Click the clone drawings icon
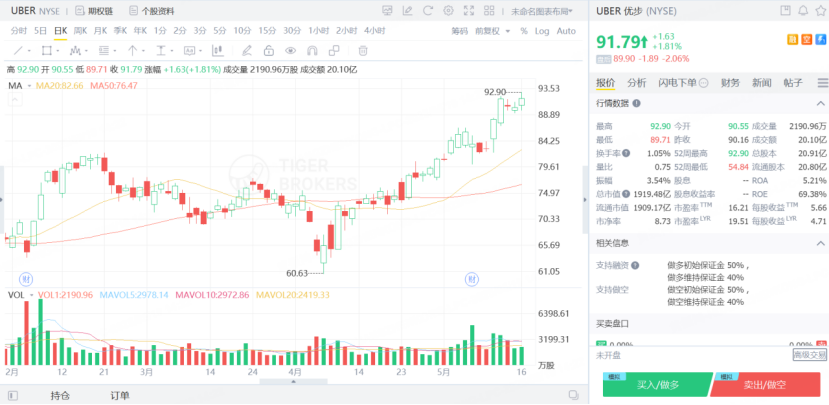This screenshot has height=405, width=829. tap(334, 51)
